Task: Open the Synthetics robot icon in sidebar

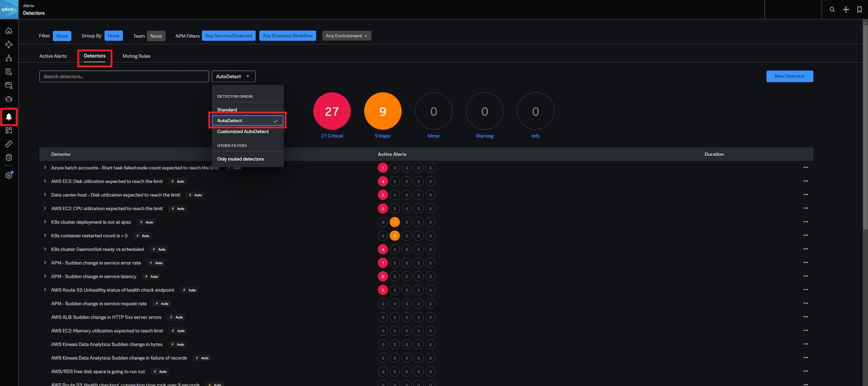Action: pyautogui.click(x=8, y=99)
